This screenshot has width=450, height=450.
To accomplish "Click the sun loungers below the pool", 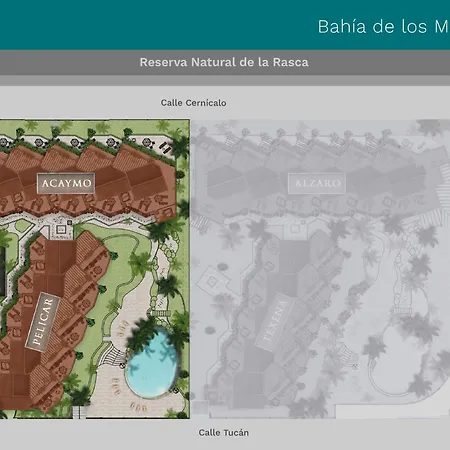I will click(x=138, y=406).
